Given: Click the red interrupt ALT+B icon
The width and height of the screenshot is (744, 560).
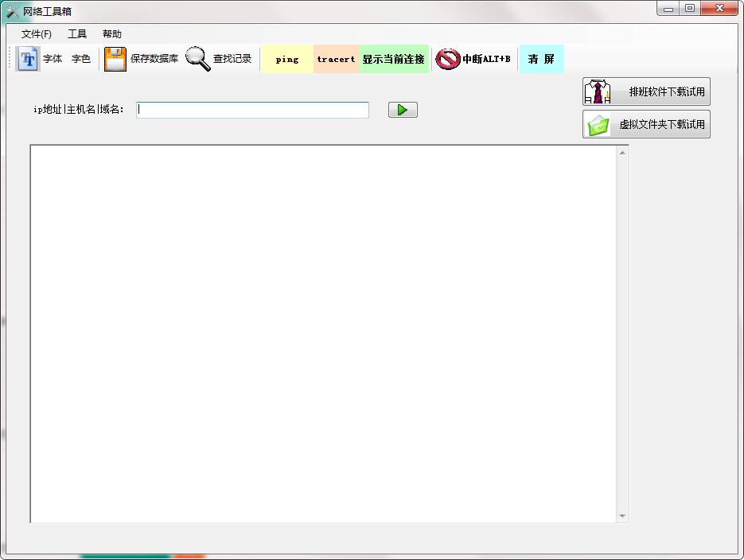Looking at the screenshot, I should pyautogui.click(x=448, y=59).
